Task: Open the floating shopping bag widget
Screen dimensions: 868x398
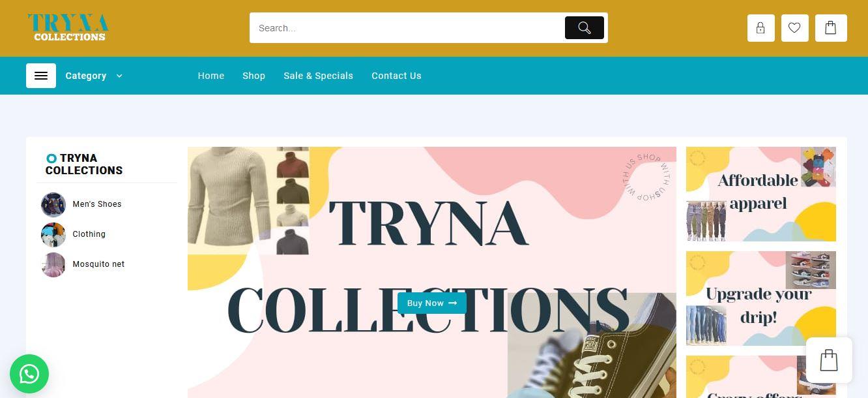Action: click(x=829, y=360)
